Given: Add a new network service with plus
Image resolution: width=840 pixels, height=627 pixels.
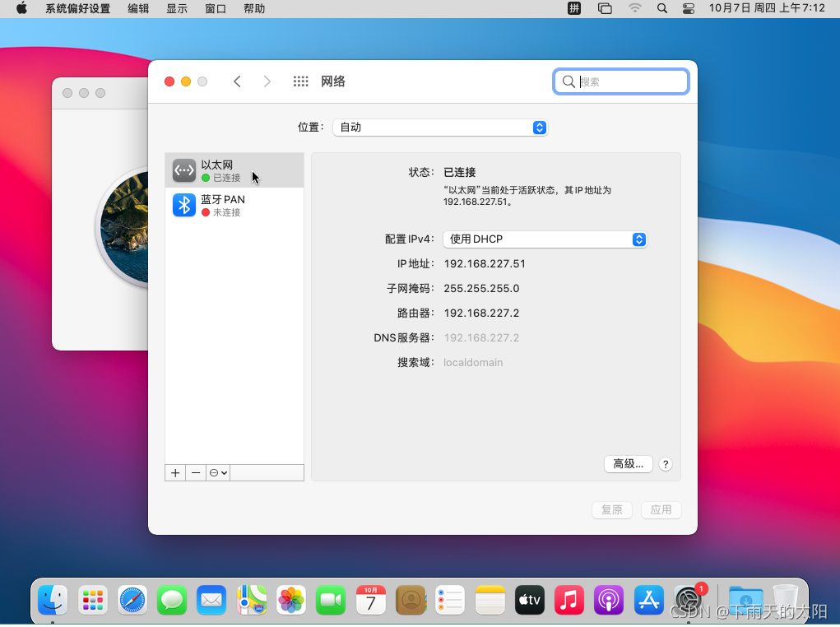Looking at the screenshot, I should pos(175,472).
